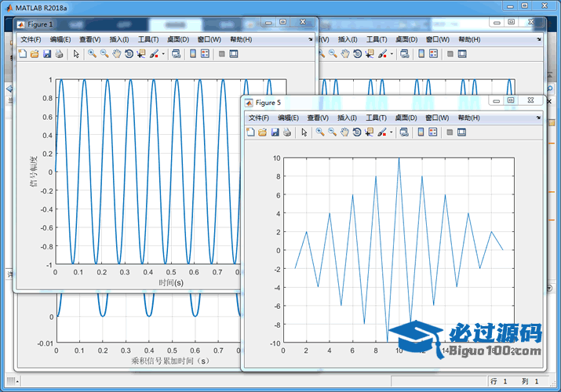Select Zoom Out tool in Figure 5
Viewport: 561px width, 392px height.
(333, 132)
